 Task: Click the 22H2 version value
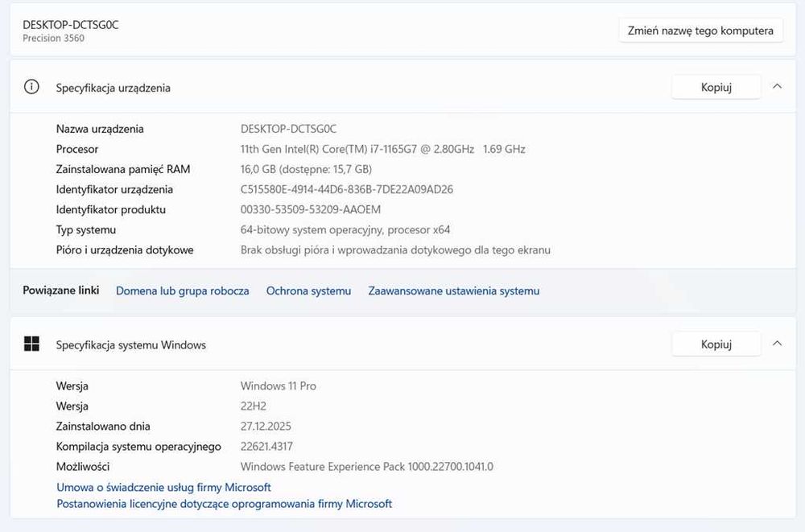tap(253, 406)
